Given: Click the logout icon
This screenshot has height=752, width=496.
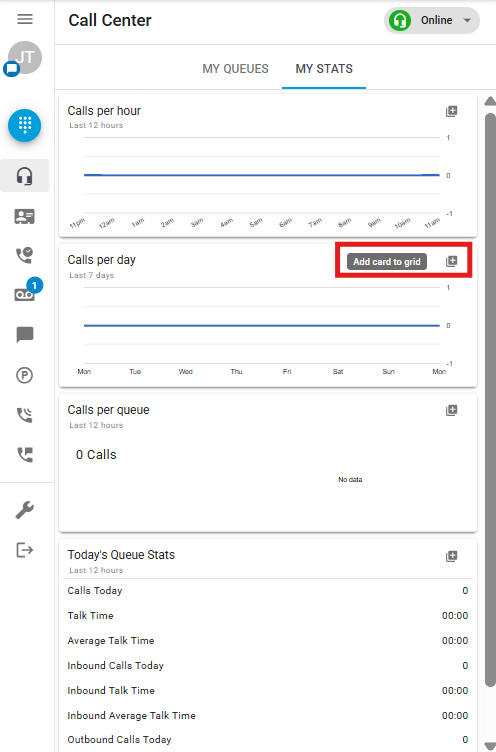Looking at the screenshot, I should (24, 550).
